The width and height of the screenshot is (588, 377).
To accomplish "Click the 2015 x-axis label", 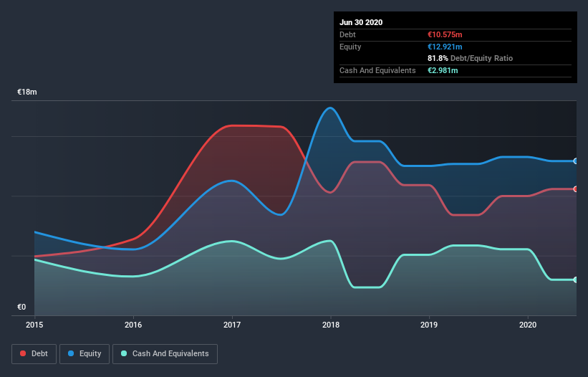I will (34, 325).
